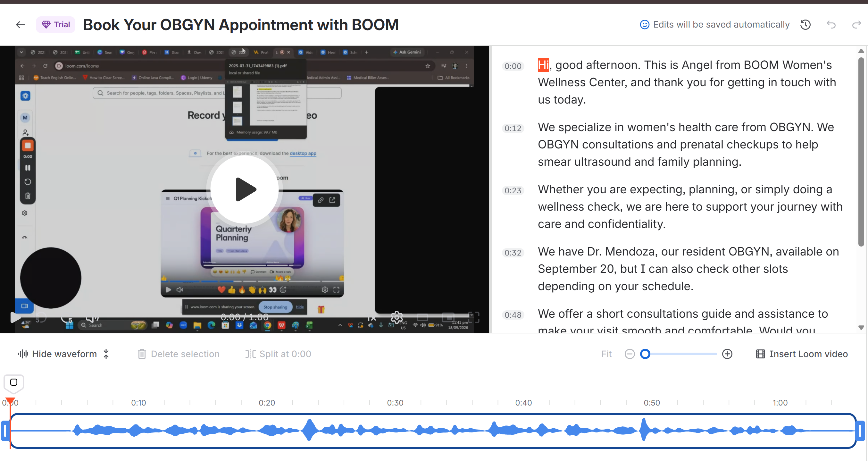Click the transcript scrollbar thumb
Image resolution: width=868 pixels, height=461 pixels.
tap(861, 152)
